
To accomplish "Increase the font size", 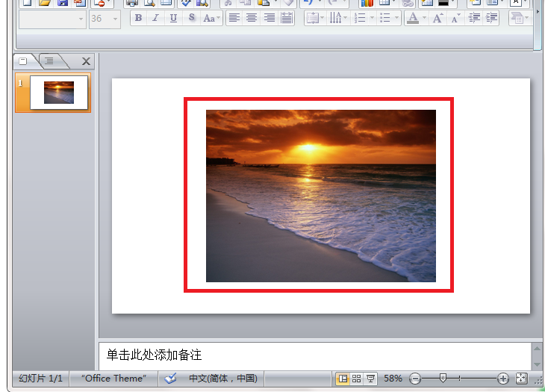I will (437, 18).
